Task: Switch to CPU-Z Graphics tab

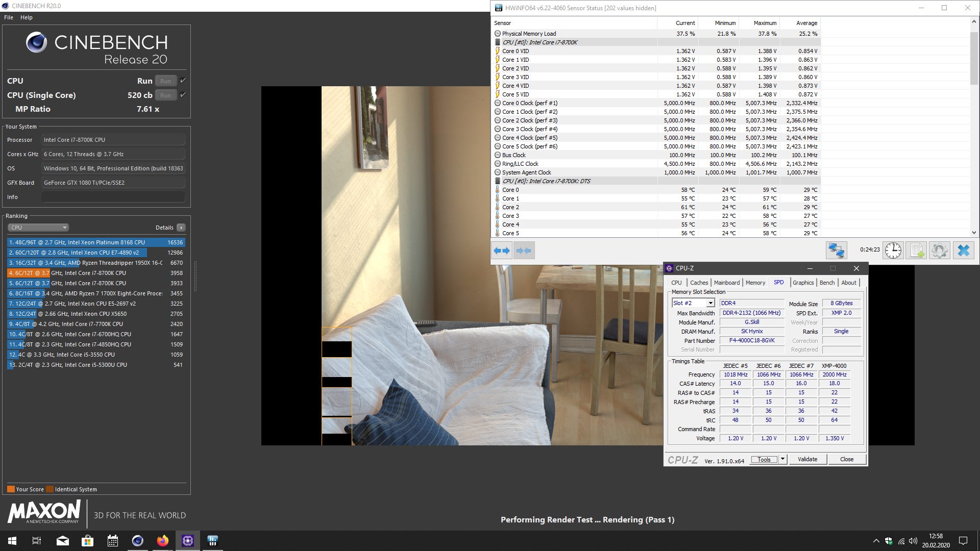Action: pos(803,283)
